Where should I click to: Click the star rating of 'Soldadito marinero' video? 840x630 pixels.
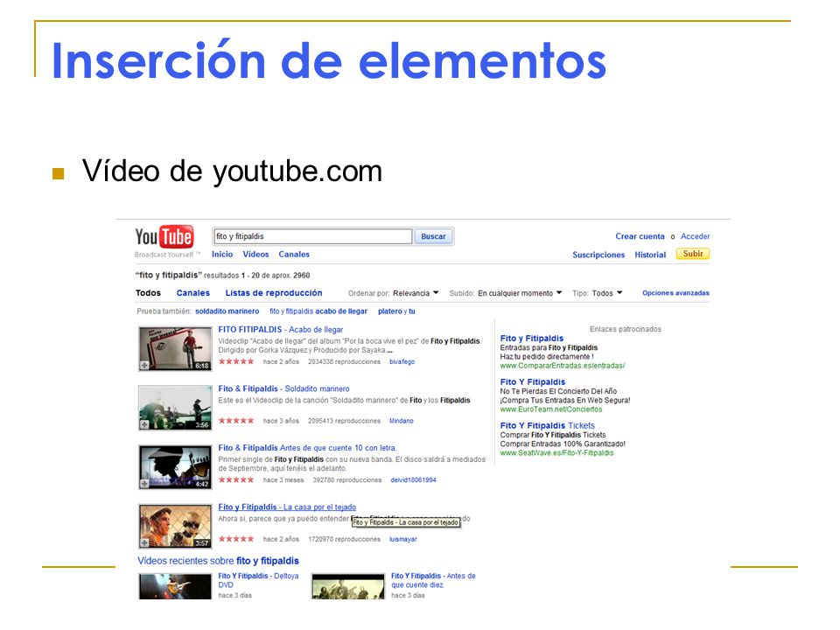[236, 421]
